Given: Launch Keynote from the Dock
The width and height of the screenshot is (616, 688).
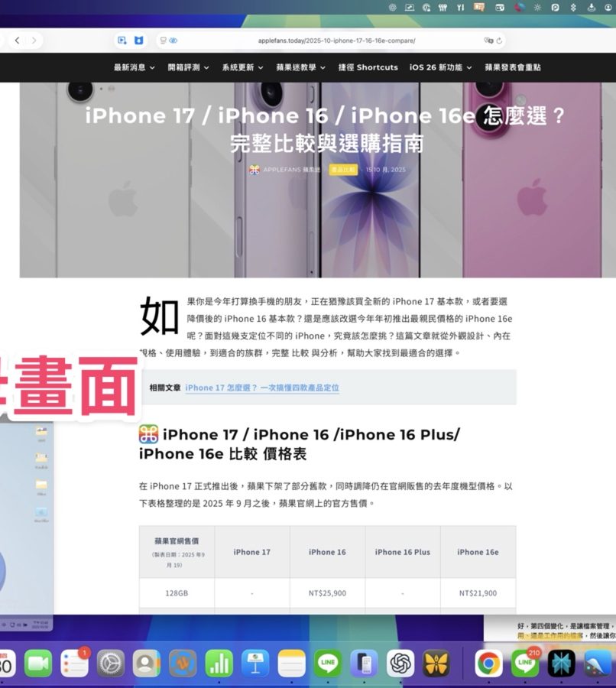Looking at the screenshot, I should pos(255,663).
